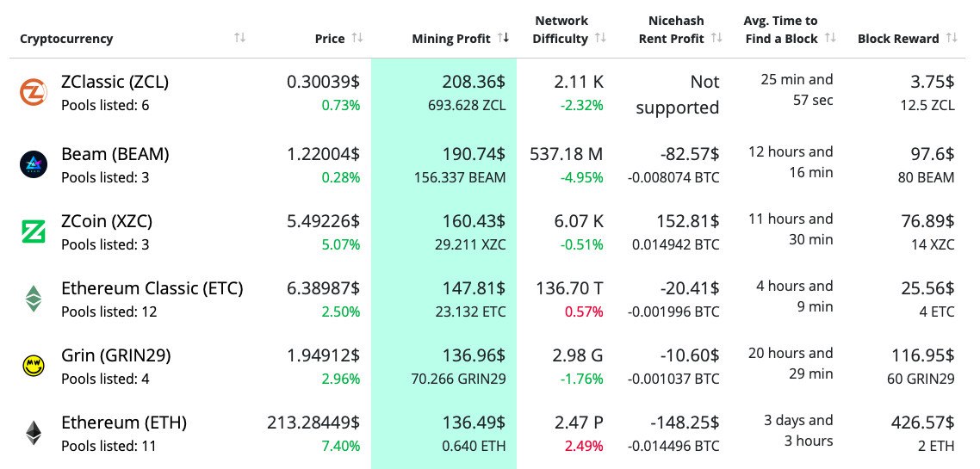Click the Cryptocurrency column header label
The height and width of the screenshot is (469, 980).
[x=66, y=39]
